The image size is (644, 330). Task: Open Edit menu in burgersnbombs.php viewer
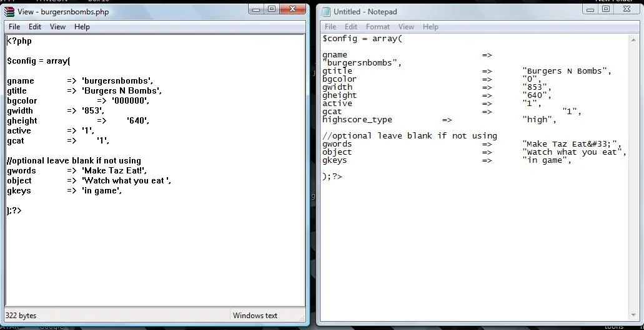pyautogui.click(x=35, y=27)
